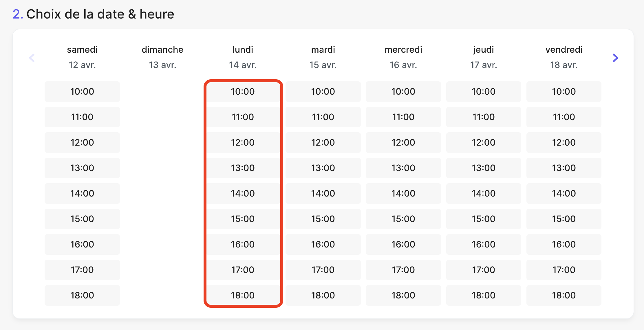
Task: Choose 16:00 on vendredi 18 avr.
Action: tap(563, 244)
